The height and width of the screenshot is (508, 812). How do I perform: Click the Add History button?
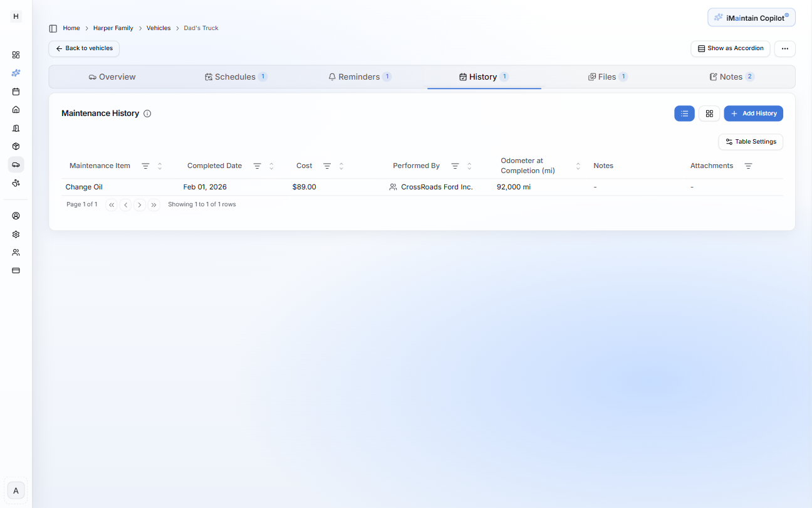[753, 114]
